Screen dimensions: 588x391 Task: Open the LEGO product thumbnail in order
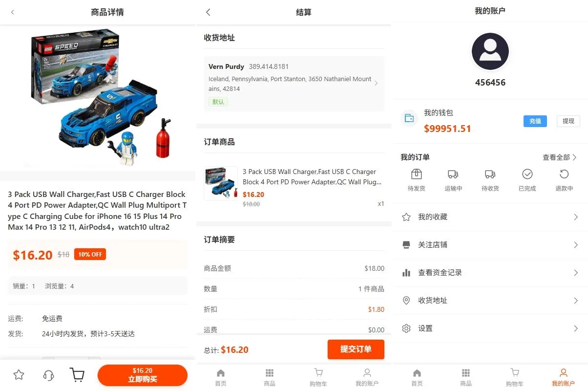pos(221,183)
